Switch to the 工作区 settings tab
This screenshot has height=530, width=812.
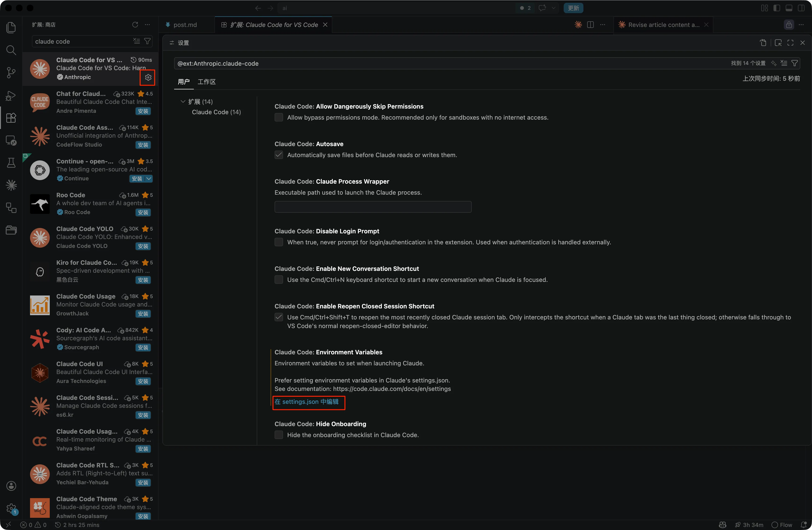pos(207,82)
